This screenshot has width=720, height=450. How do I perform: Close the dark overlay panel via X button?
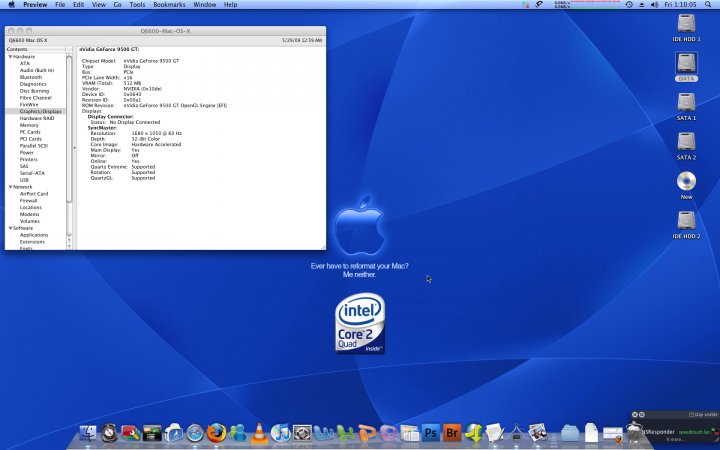point(635,415)
